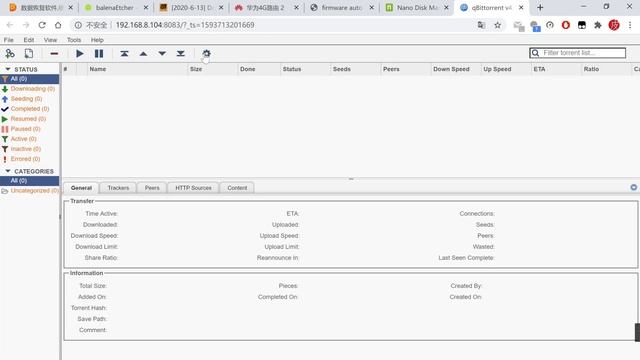The height and width of the screenshot is (360, 640).
Task: Open the browser Extensions puzzle icon
Action: (598, 25)
